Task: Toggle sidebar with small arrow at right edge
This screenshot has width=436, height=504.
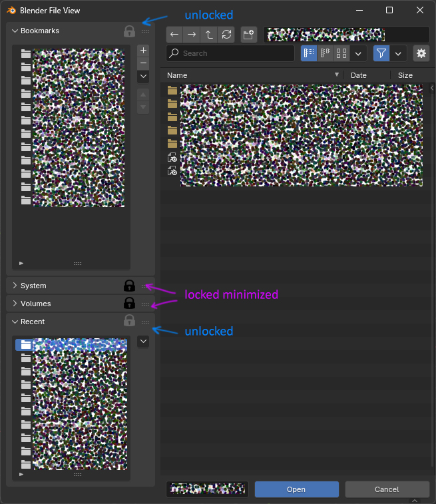Action: click(432, 88)
